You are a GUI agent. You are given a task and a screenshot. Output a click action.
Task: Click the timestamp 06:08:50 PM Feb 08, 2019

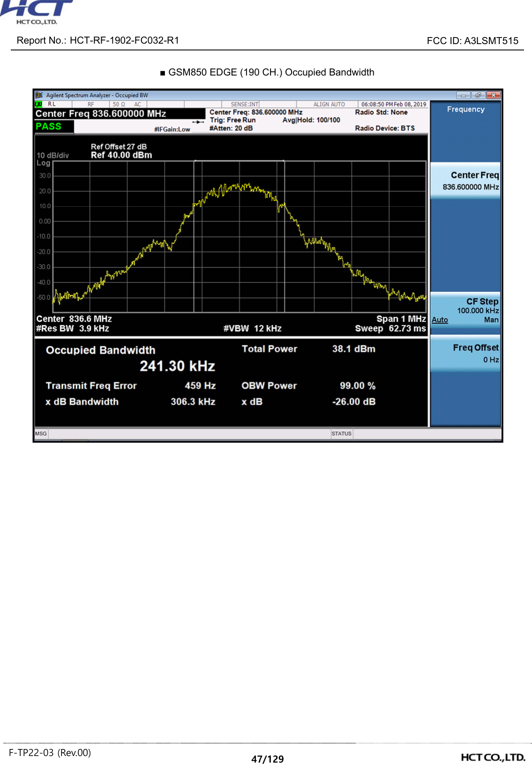point(394,104)
